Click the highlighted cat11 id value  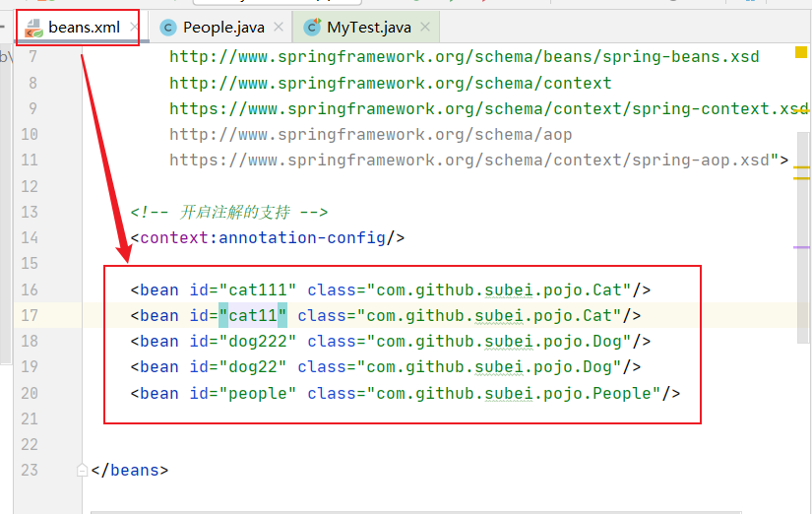pos(253,316)
